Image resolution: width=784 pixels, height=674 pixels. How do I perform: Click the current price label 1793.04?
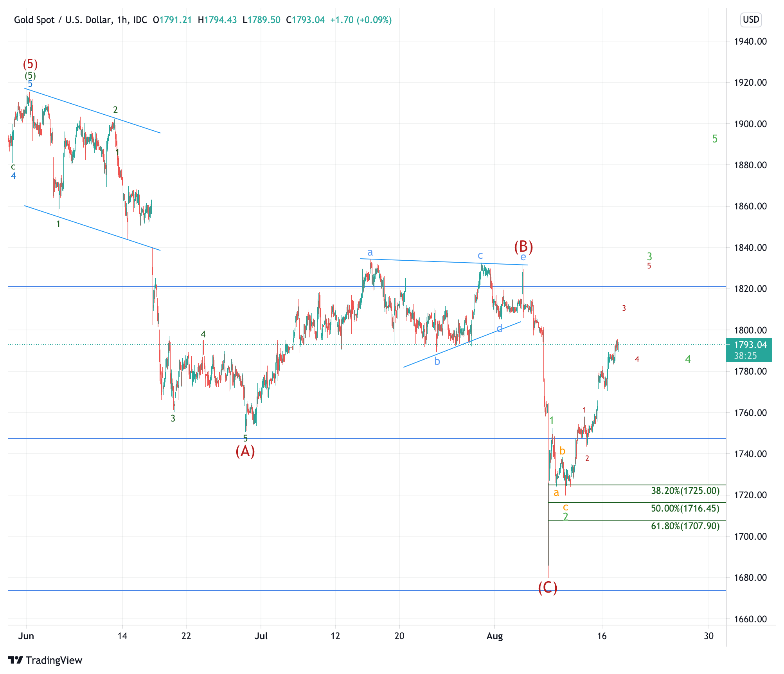(x=750, y=345)
